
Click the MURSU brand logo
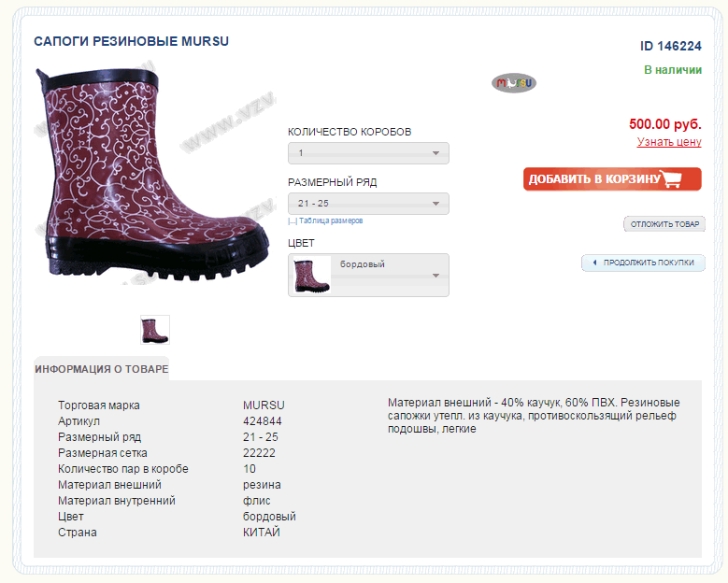point(514,83)
